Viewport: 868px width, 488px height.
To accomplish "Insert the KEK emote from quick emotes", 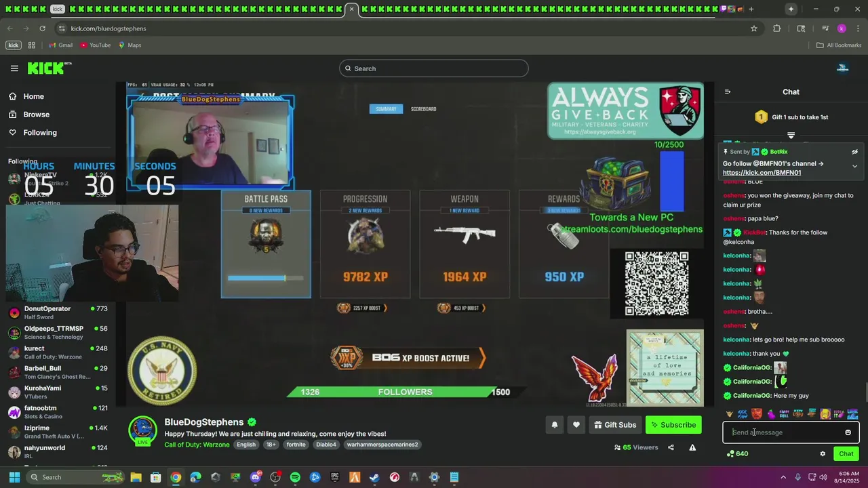I will (743, 413).
